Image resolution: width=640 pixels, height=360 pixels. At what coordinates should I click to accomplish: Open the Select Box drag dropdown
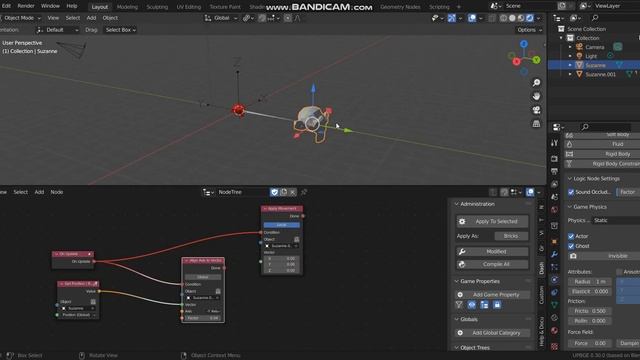120,30
